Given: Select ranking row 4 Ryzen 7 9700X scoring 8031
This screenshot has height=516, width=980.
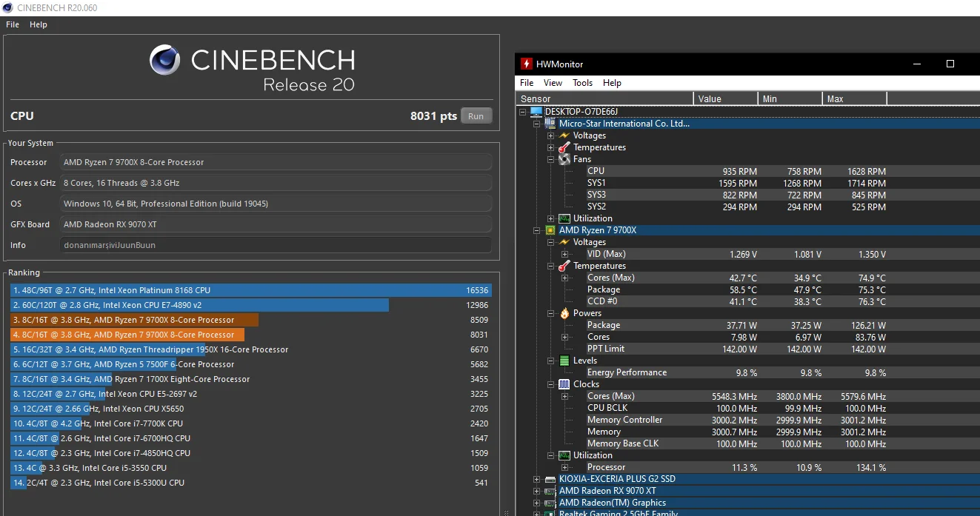Looking at the screenshot, I should pyautogui.click(x=251, y=335).
